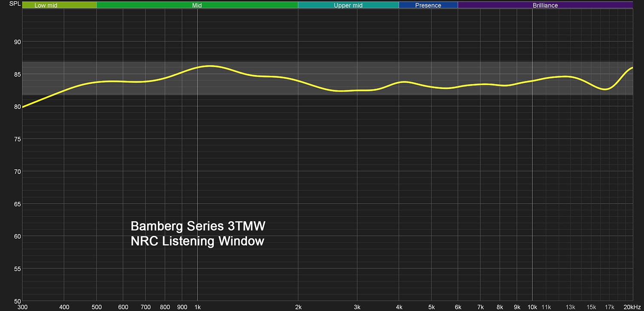644x311 pixels.
Task: Click the Presence band header
Action: pyautogui.click(x=428, y=6)
